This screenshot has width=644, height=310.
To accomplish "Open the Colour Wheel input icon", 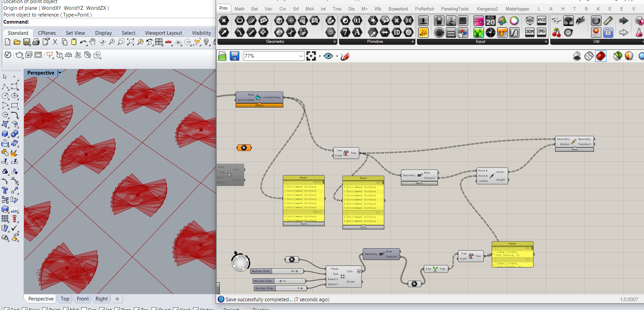I will pyautogui.click(x=514, y=21).
